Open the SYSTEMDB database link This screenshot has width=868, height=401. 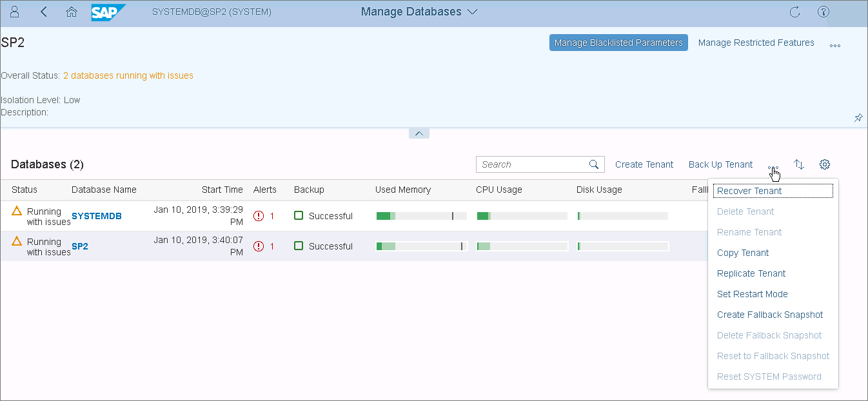pos(97,216)
